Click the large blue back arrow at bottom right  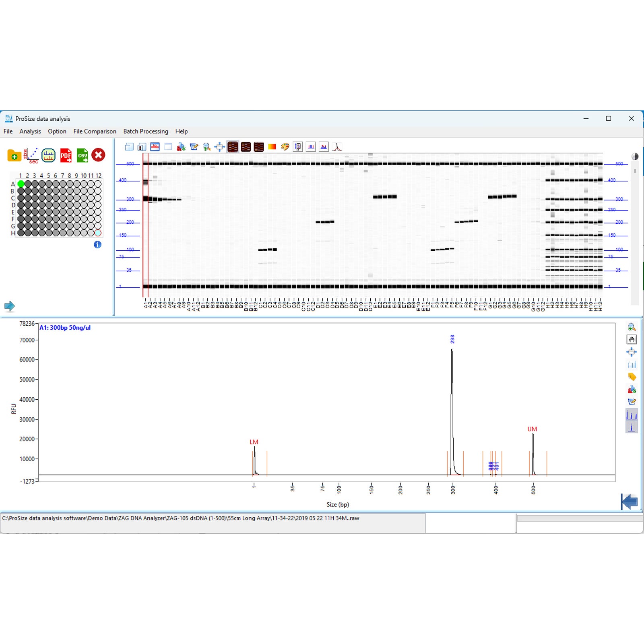629,502
